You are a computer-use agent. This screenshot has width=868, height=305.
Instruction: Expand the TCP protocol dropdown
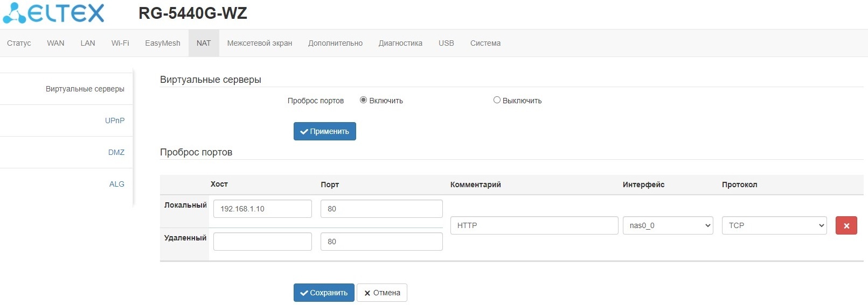click(774, 225)
